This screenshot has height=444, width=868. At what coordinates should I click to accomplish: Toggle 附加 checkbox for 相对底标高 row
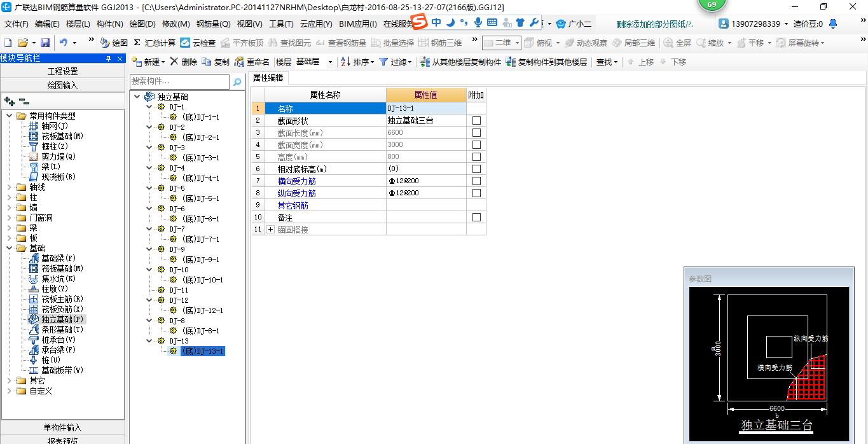(x=476, y=169)
